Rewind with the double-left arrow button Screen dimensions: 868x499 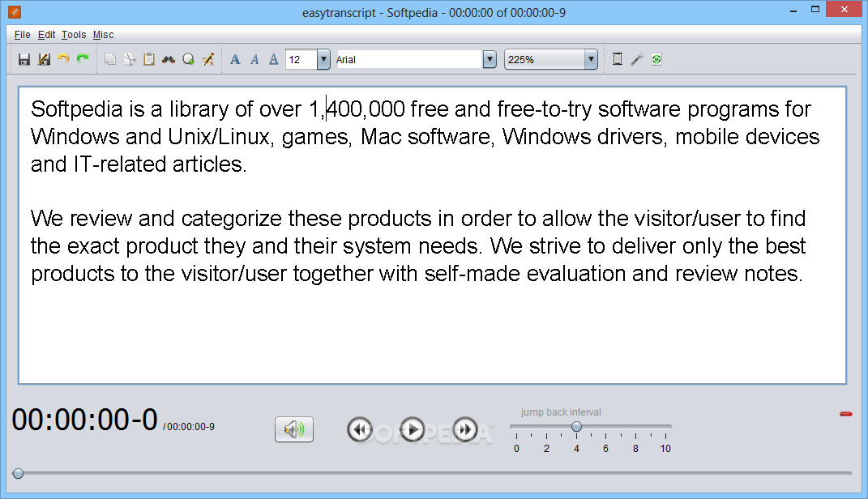point(360,429)
